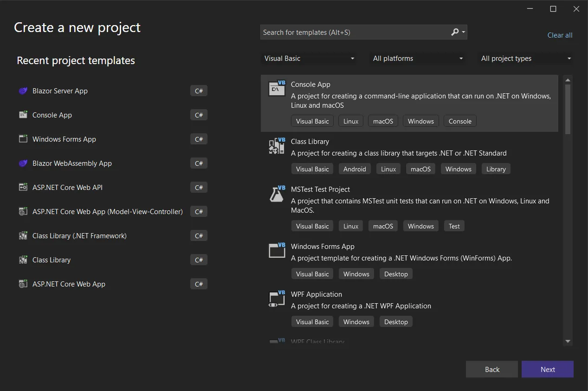The width and height of the screenshot is (588, 391).
Task: Select recent Blazor WebAssembly App template
Action: pos(72,163)
